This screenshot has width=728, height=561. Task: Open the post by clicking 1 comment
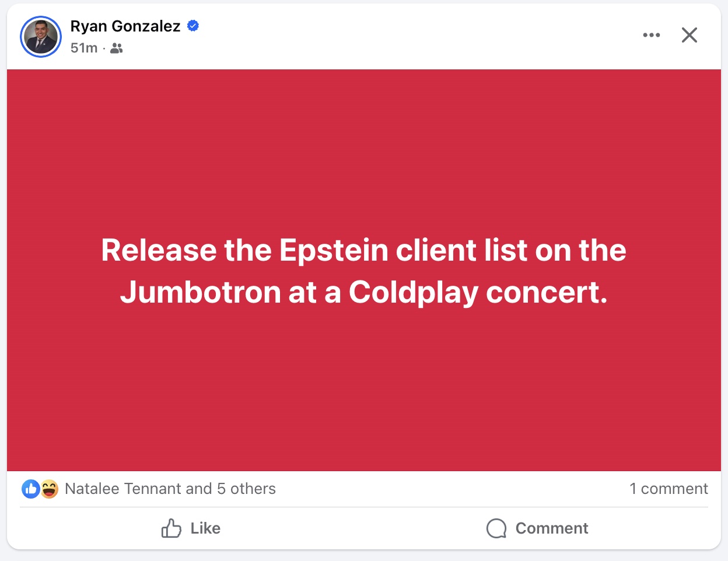coord(668,489)
